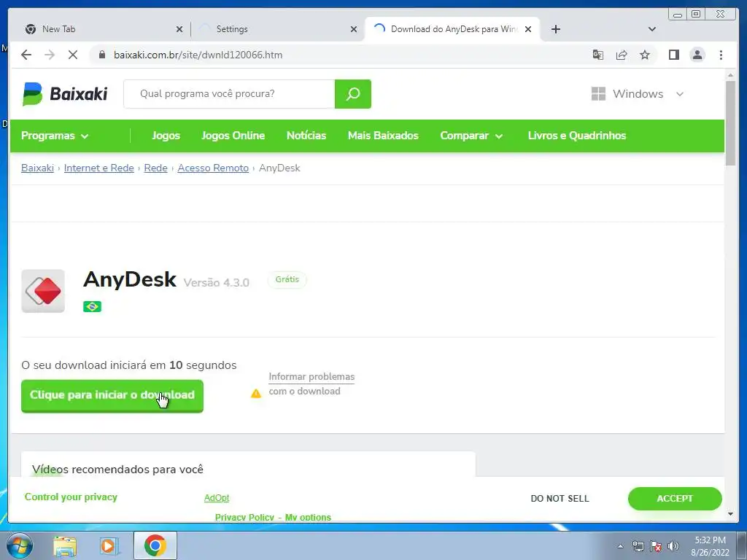Viewport: 747px width, 560px height.
Task: Open the My options link
Action: (308, 517)
